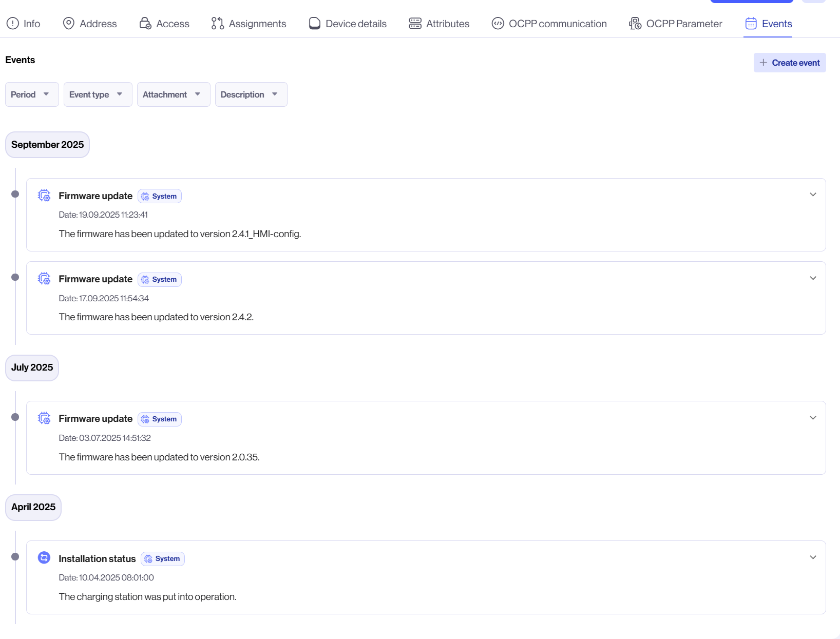The image size is (840, 639).
Task: Expand the firmware 2.4.2 update event
Action: [813, 278]
